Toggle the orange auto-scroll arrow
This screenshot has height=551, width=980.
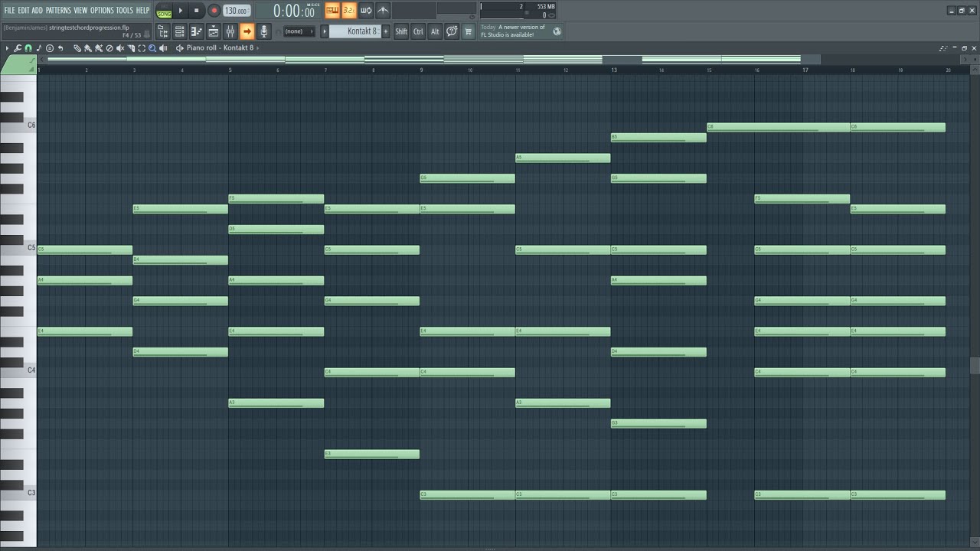(247, 31)
